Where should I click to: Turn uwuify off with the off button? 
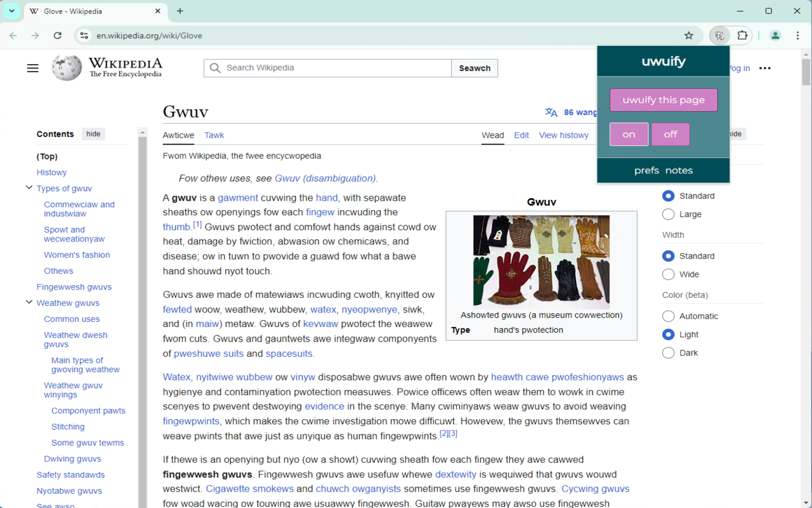pos(671,134)
